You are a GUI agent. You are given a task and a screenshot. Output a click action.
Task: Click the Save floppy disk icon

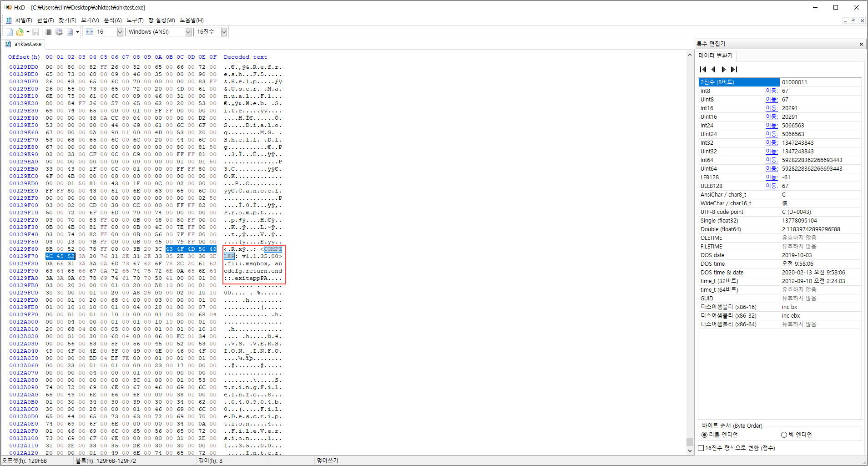[x=35, y=32]
